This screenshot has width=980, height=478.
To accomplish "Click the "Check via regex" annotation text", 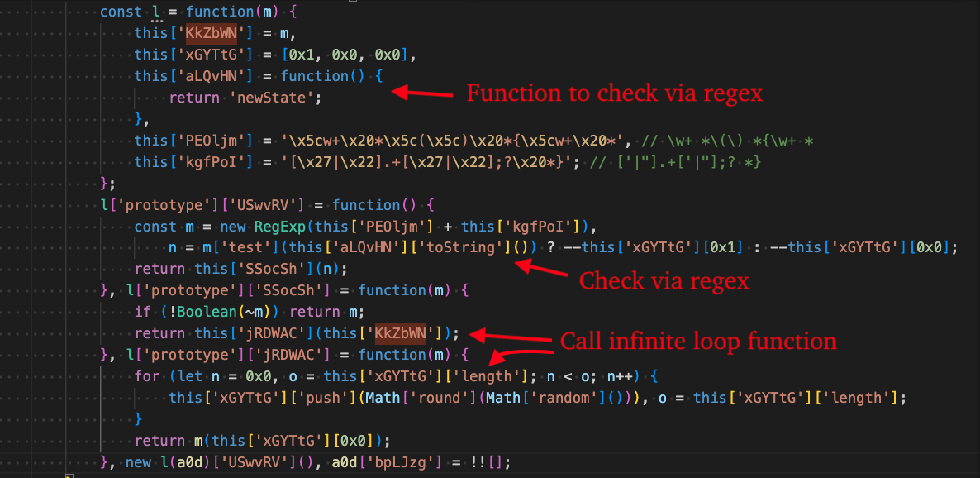I will 664,281.
